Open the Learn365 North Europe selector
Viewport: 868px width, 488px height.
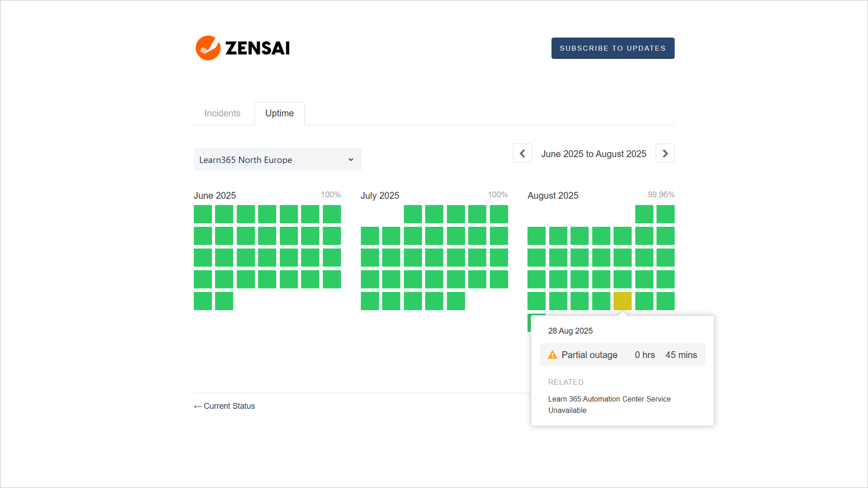[277, 160]
